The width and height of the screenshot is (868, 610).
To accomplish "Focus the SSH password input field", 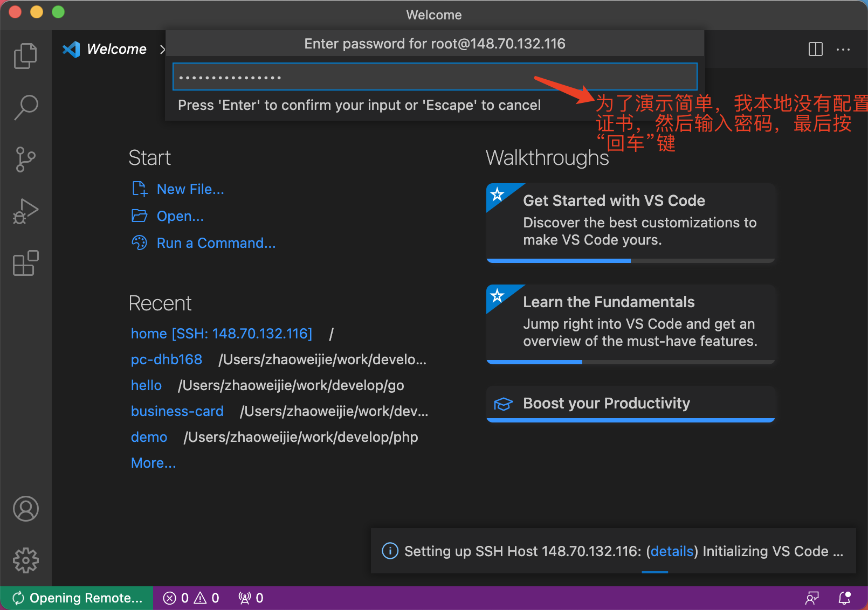I will (435, 77).
